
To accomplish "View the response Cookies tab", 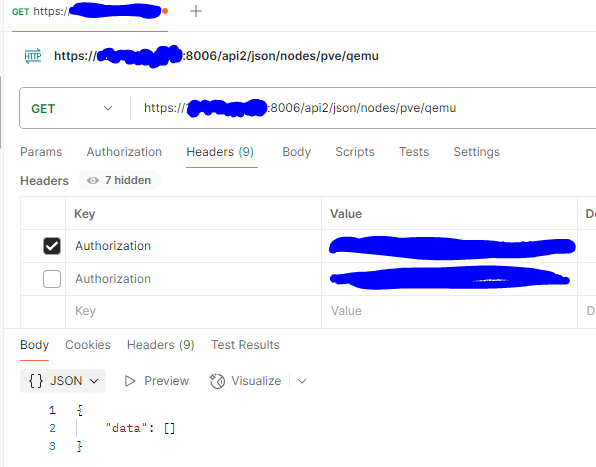I will [x=88, y=345].
